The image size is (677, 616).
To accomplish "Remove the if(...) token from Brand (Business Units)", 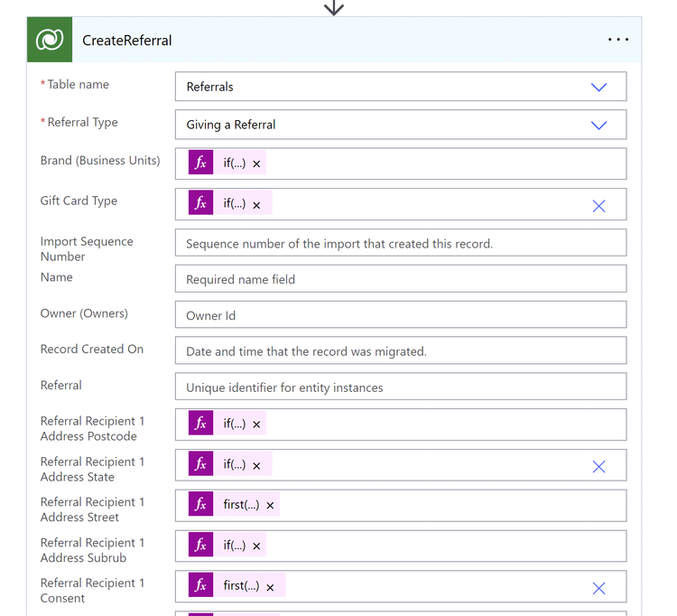I will [256, 163].
